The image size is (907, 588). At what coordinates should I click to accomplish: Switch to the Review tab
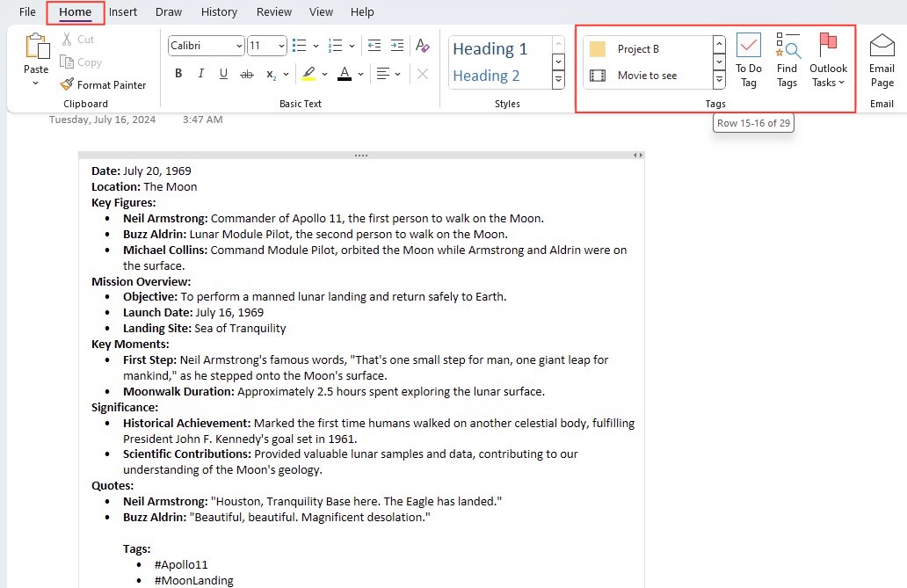click(273, 12)
